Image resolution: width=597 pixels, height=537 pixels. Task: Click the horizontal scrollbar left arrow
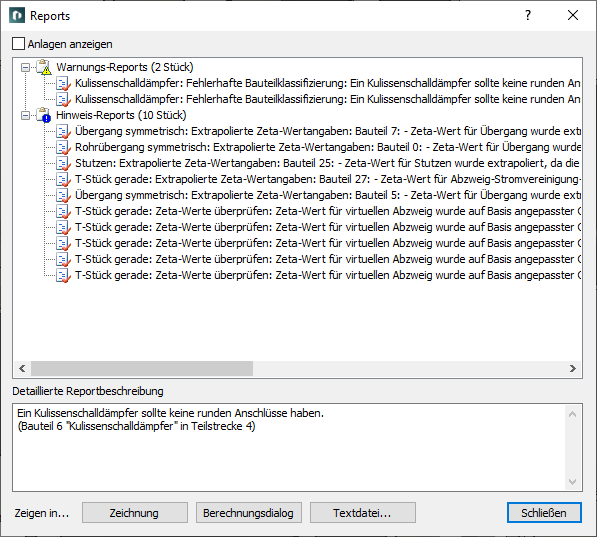pyautogui.click(x=22, y=368)
